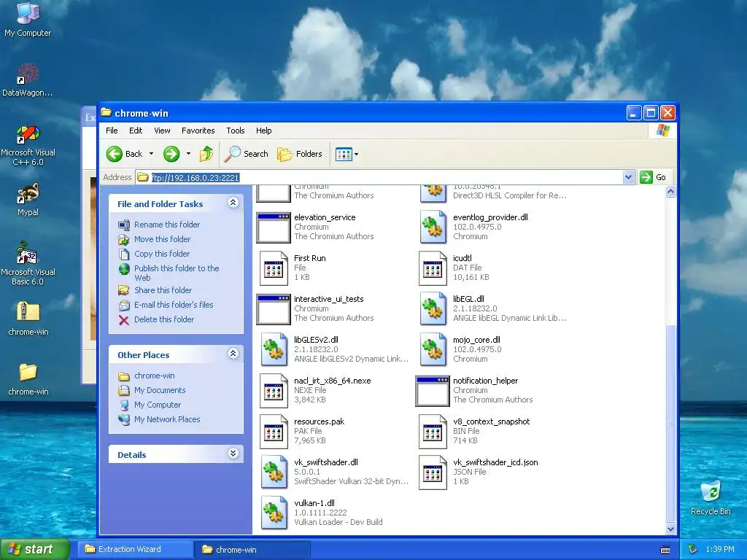Select vulkan-1.dll file
The height and width of the screenshot is (560, 747).
click(x=322, y=513)
